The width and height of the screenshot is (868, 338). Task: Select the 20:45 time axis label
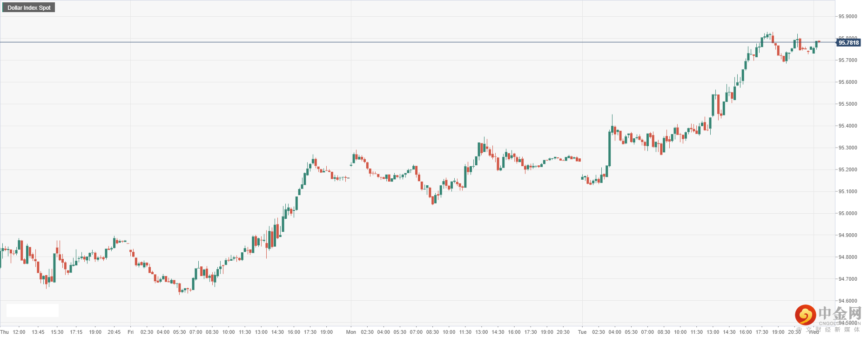[x=114, y=332]
